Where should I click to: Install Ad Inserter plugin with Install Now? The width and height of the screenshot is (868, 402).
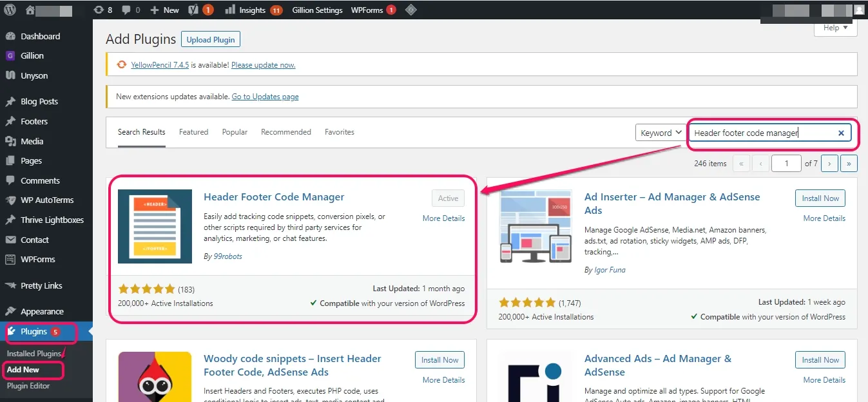820,198
